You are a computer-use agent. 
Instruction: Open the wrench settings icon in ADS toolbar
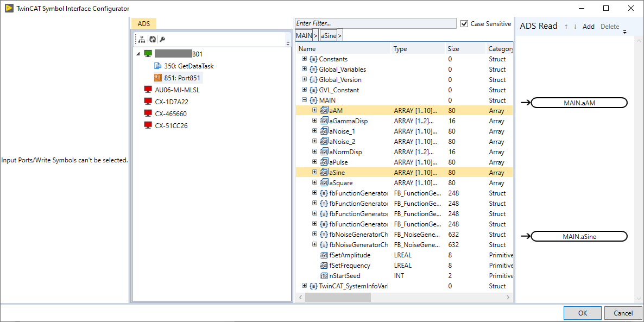(162, 40)
